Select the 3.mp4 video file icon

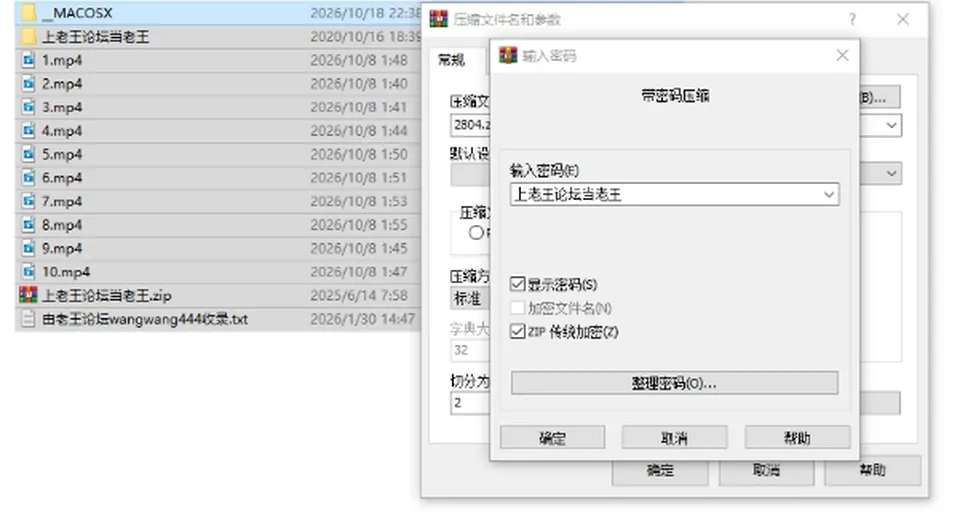pyautogui.click(x=28, y=107)
